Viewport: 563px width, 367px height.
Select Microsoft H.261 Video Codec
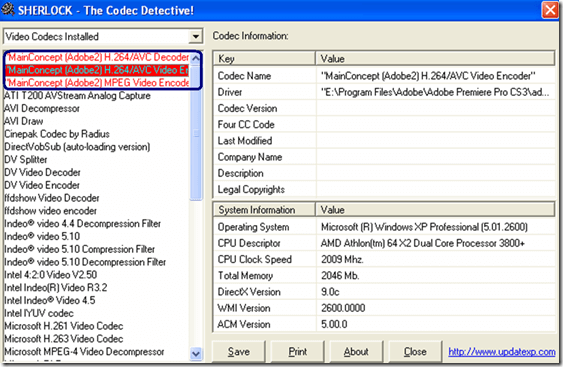click(64, 326)
